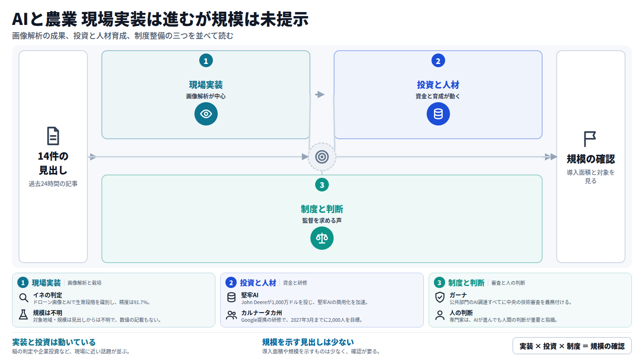The image size is (644, 362).
Task: Click the flag icon above 規模の確認
Action: [x=590, y=139]
